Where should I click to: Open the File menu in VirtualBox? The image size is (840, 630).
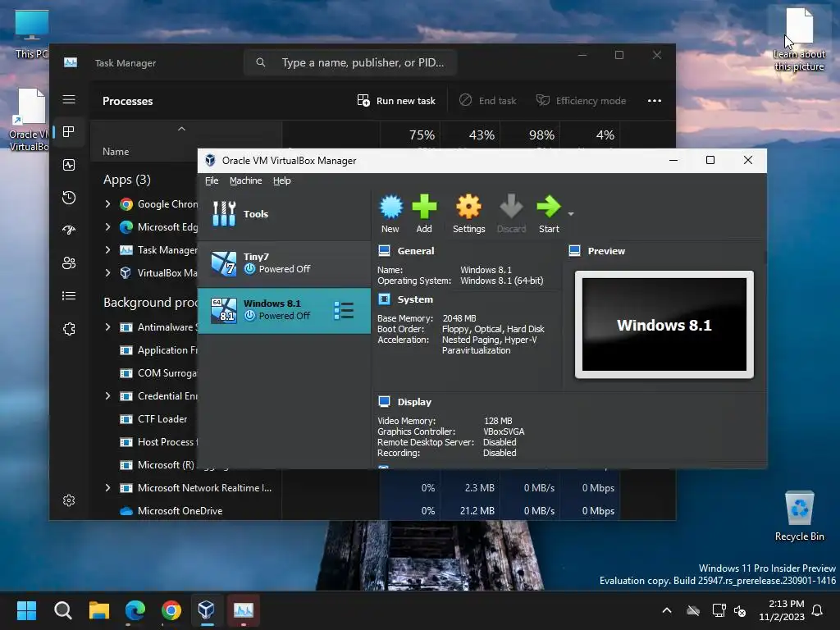point(212,180)
